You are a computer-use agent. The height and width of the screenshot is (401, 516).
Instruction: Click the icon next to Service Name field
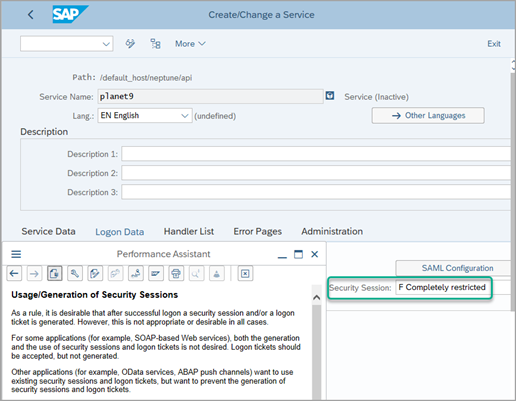(330, 96)
